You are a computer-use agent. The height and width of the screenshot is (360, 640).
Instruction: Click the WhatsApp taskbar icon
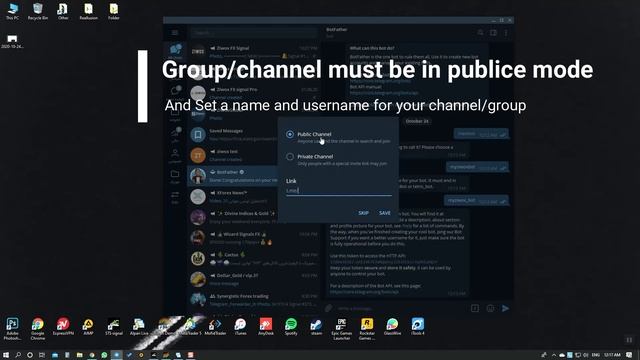point(104,355)
